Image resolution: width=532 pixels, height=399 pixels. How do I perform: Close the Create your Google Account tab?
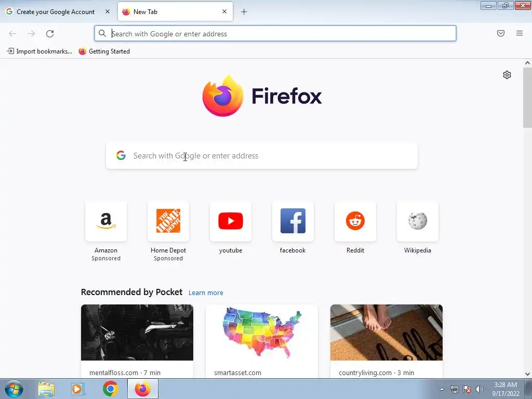[108, 11]
